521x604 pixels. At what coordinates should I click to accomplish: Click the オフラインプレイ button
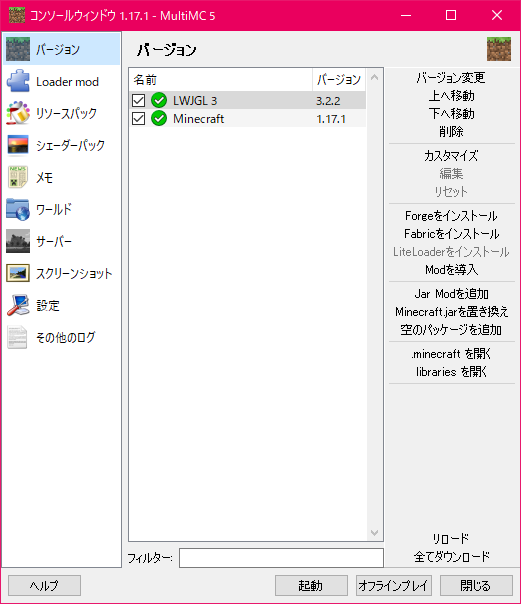click(394, 586)
